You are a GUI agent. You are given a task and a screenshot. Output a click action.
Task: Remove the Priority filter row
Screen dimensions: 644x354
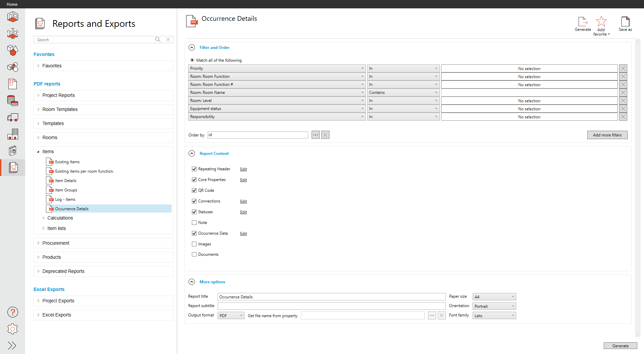[x=623, y=68]
